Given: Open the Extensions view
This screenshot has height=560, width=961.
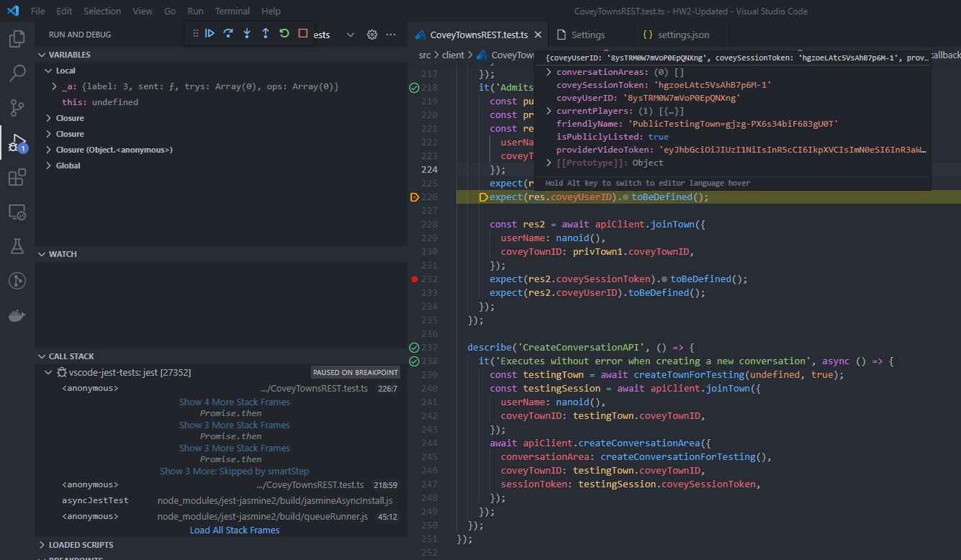Looking at the screenshot, I should click(x=17, y=177).
